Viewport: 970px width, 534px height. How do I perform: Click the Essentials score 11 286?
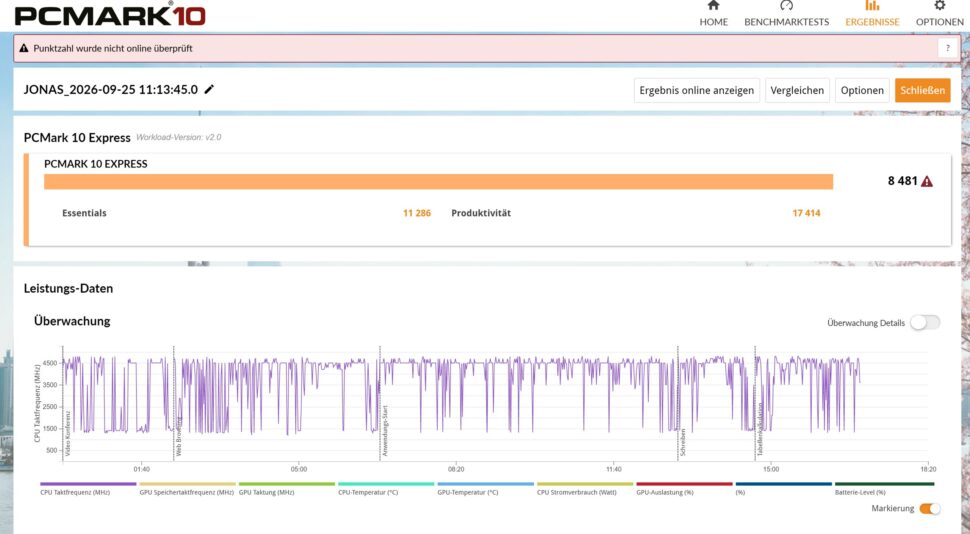click(x=417, y=213)
